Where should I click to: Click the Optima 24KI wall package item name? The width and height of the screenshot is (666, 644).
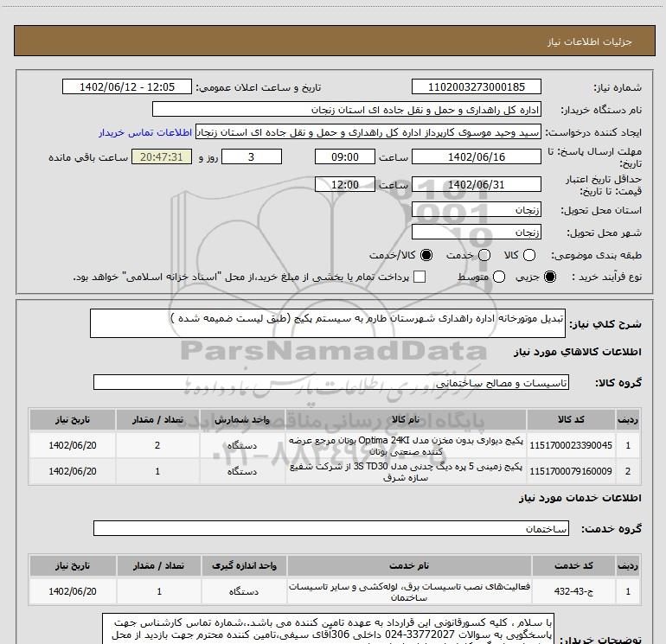point(406,446)
